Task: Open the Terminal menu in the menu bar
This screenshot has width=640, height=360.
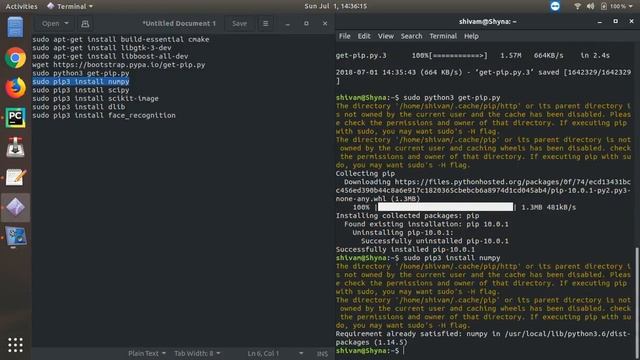Action: pos(443,36)
